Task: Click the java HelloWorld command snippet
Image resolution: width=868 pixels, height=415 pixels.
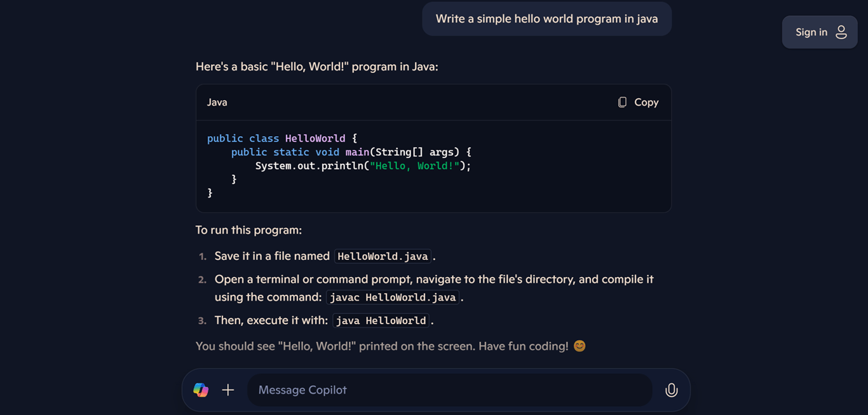Action: pos(381,320)
